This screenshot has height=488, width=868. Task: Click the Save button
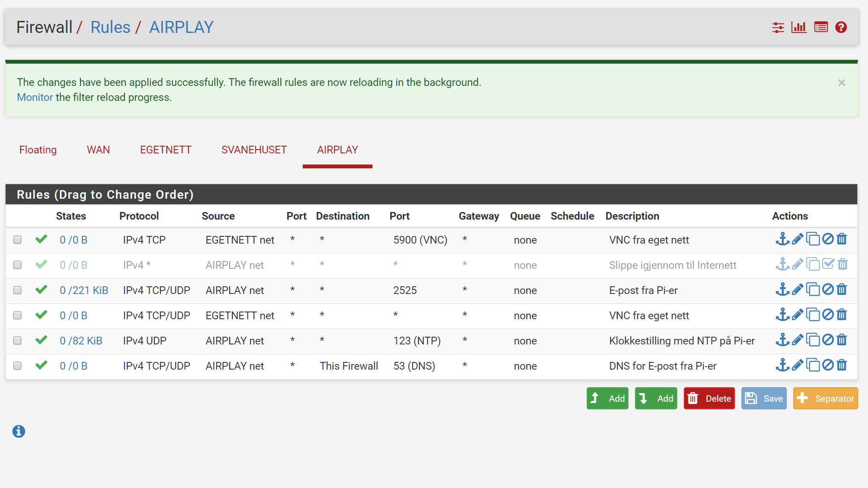(x=764, y=398)
